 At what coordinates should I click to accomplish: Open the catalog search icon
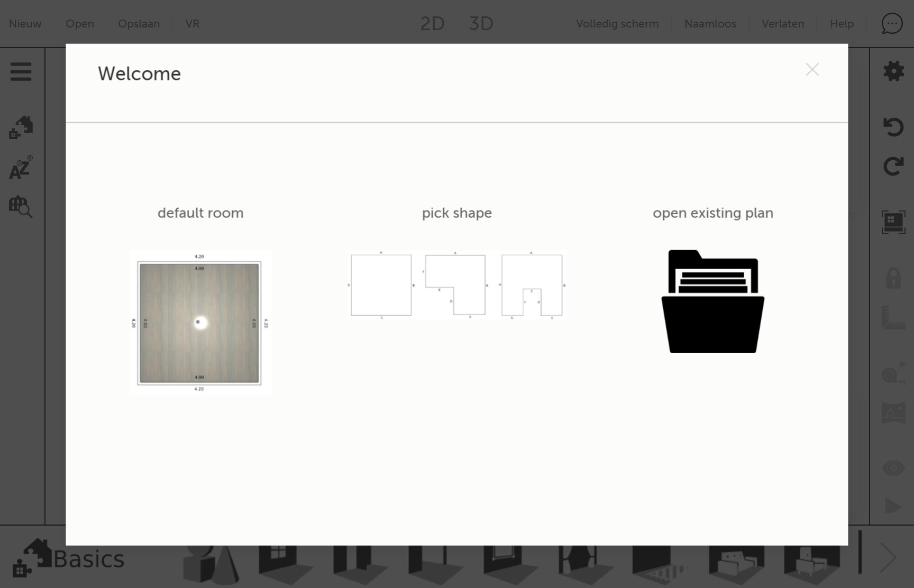click(21, 207)
